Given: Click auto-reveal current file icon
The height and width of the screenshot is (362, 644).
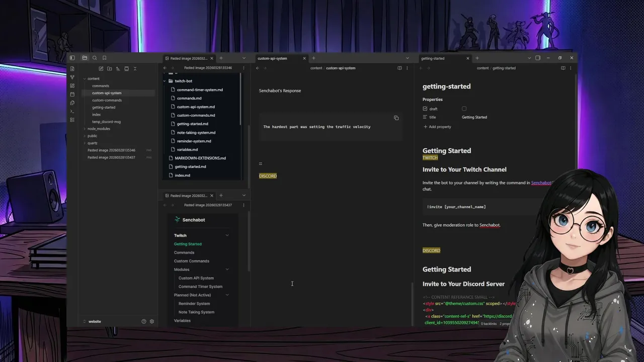Looking at the screenshot, I should click(x=126, y=68).
